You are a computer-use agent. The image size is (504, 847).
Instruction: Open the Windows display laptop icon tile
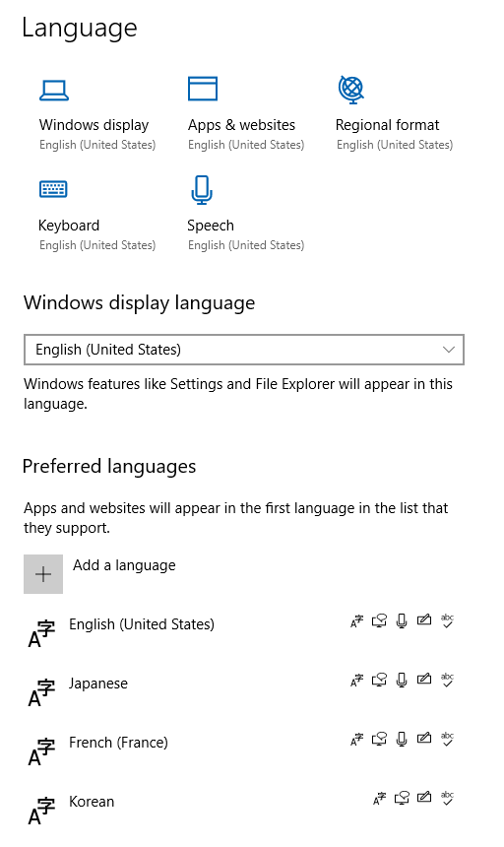click(x=54, y=91)
